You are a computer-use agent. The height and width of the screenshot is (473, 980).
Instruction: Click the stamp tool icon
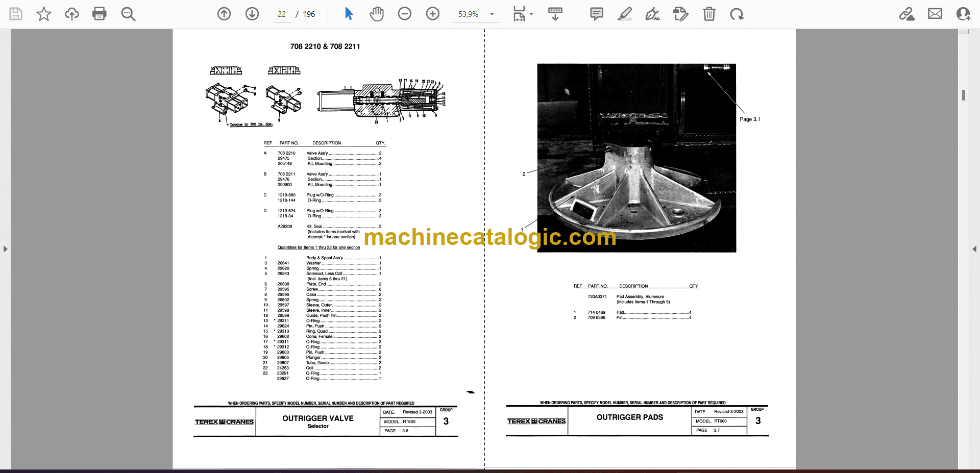680,14
